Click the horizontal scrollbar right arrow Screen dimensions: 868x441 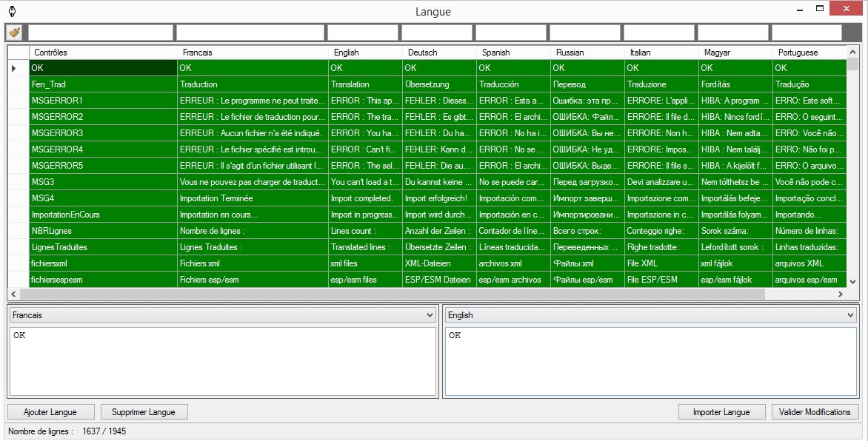[841, 294]
